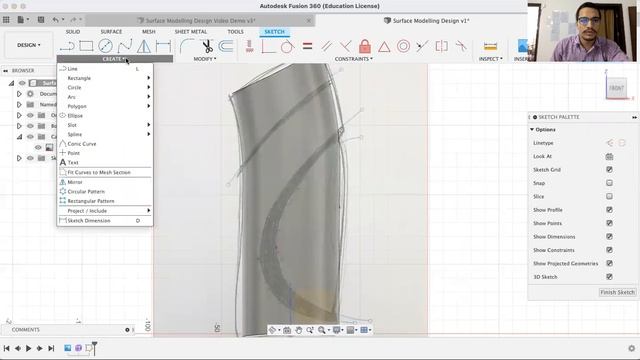Select the Circle tool icon in the toolbar
The height and width of the screenshot is (360, 640).
click(105, 46)
